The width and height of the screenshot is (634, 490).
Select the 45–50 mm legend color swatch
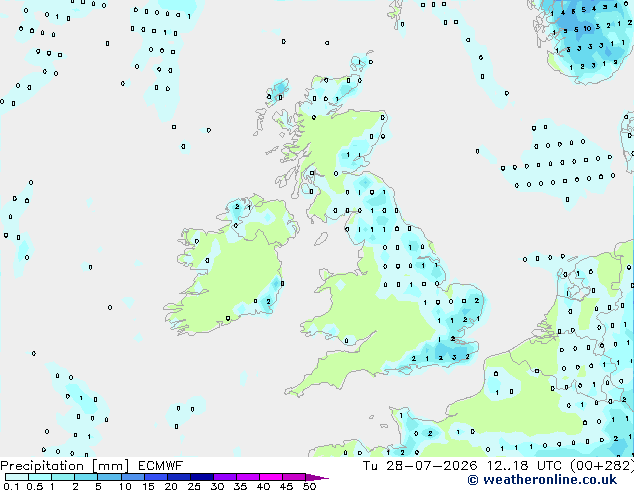[294, 477]
